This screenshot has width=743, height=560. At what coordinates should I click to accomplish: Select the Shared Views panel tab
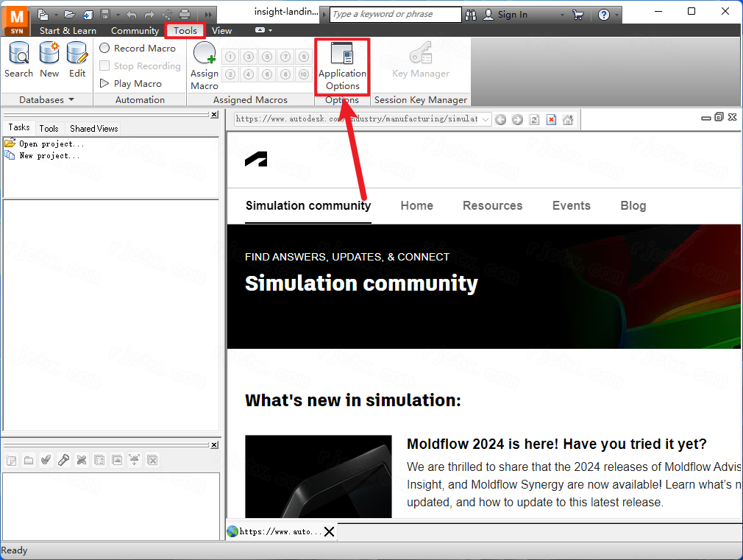93,128
